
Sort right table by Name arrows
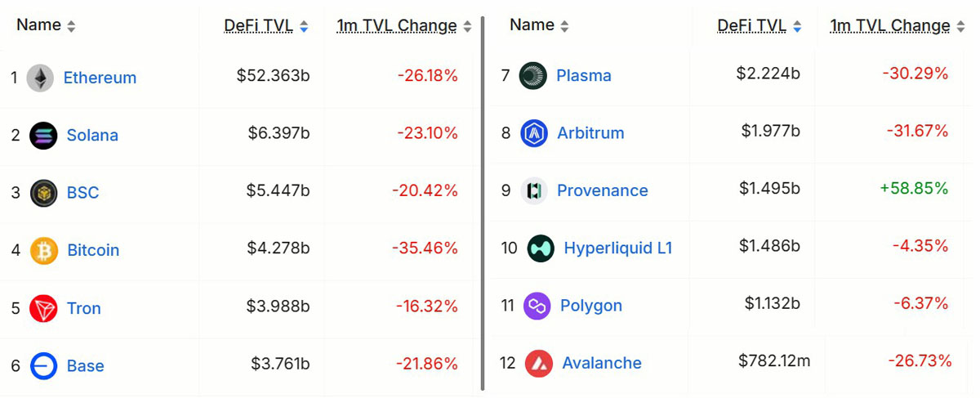pos(565,26)
